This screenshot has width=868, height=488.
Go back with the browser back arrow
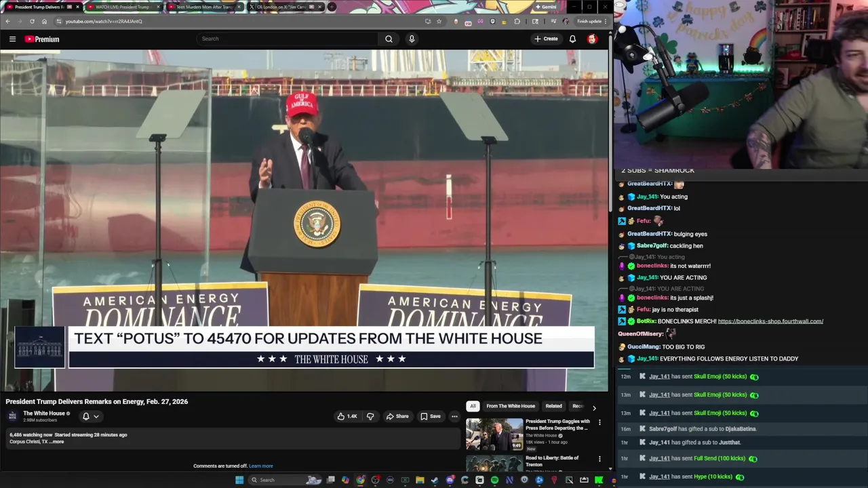pyautogui.click(x=7, y=21)
